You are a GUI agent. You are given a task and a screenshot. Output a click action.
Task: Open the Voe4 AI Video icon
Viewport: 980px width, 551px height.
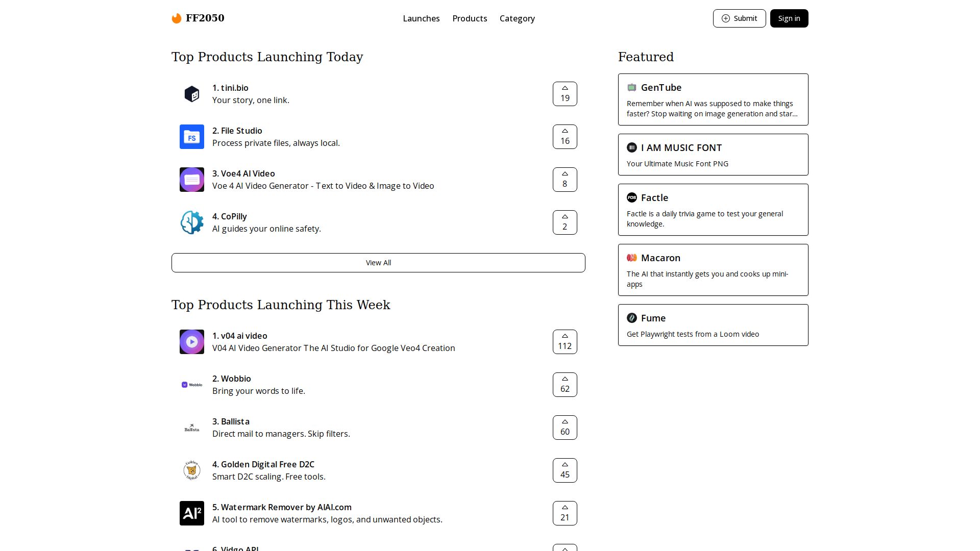(x=192, y=180)
